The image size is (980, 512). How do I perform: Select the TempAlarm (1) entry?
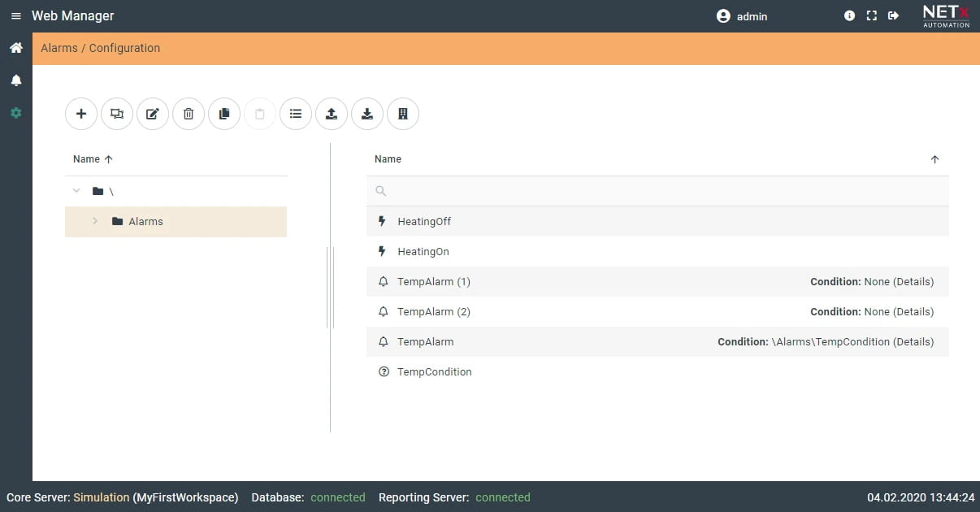click(x=657, y=281)
